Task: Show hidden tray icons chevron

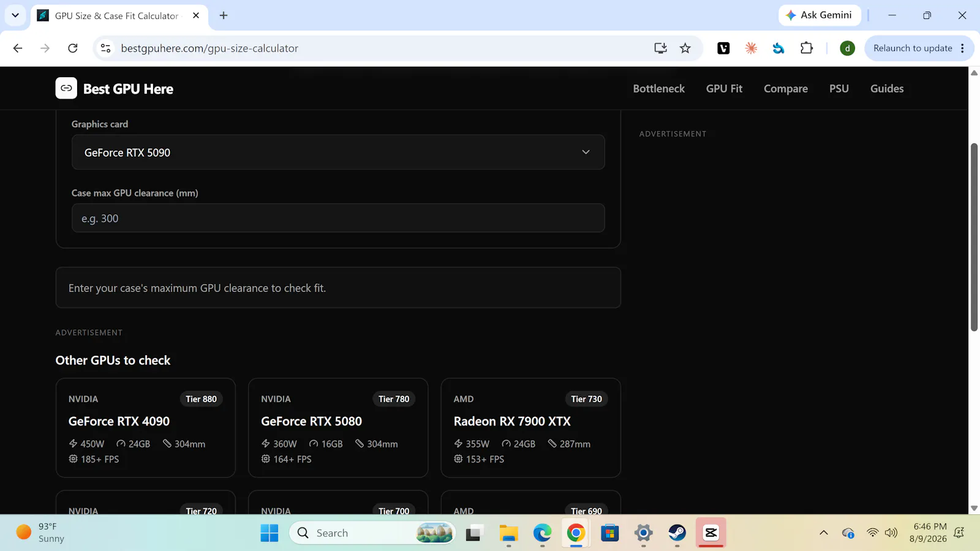Action: (823, 533)
